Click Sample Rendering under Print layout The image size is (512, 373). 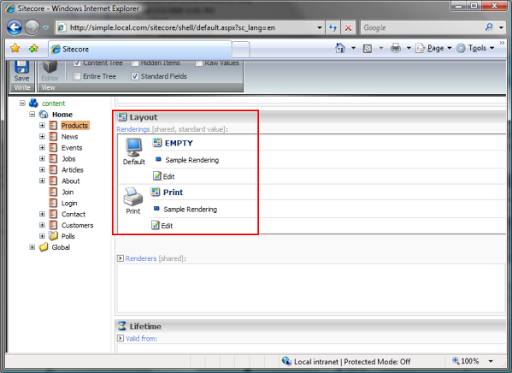pyautogui.click(x=190, y=209)
